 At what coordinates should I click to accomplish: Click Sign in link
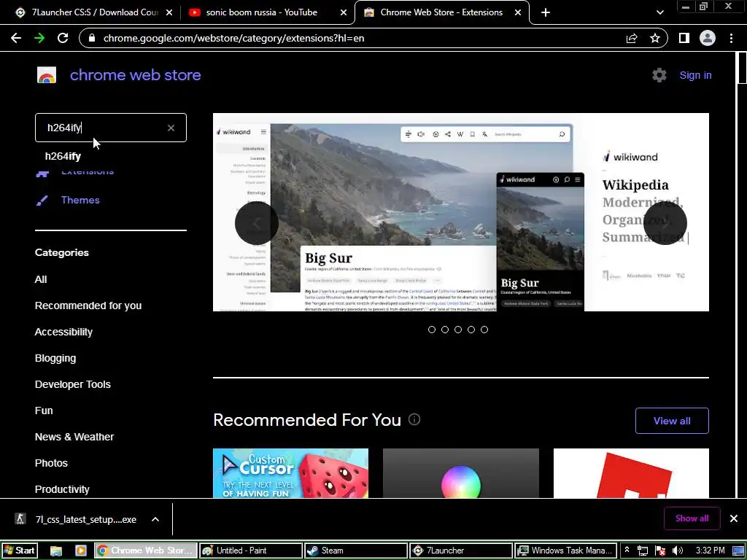tap(695, 75)
